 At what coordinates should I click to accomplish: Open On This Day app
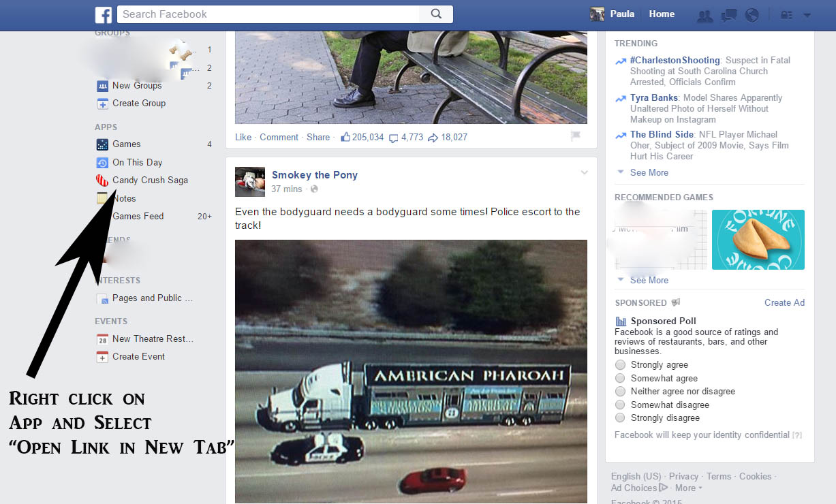point(137,162)
